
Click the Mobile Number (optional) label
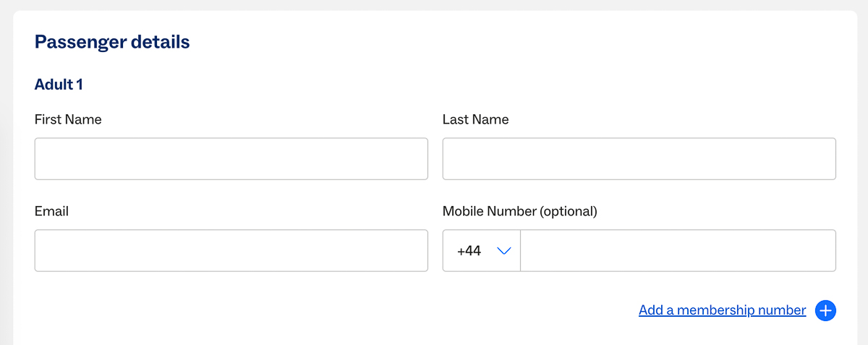point(520,211)
